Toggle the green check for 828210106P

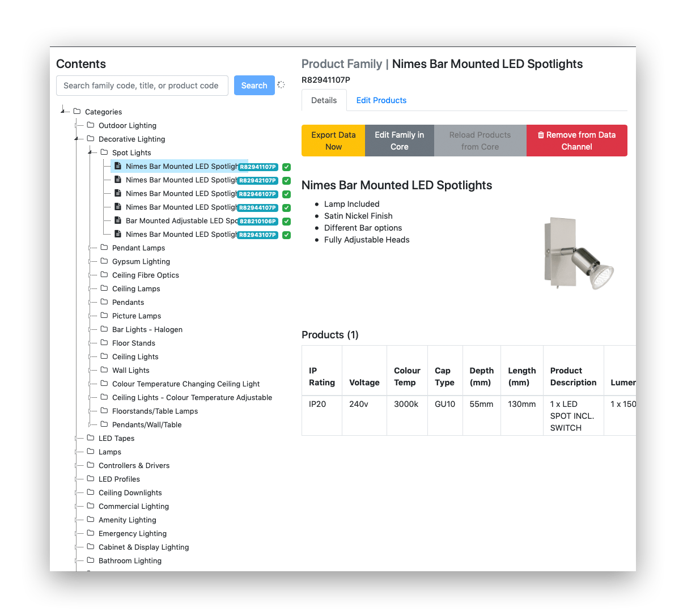[x=287, y=222]
